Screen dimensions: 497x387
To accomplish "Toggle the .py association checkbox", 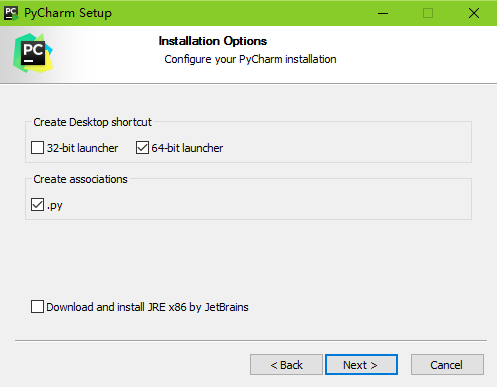I will [37, 205].
